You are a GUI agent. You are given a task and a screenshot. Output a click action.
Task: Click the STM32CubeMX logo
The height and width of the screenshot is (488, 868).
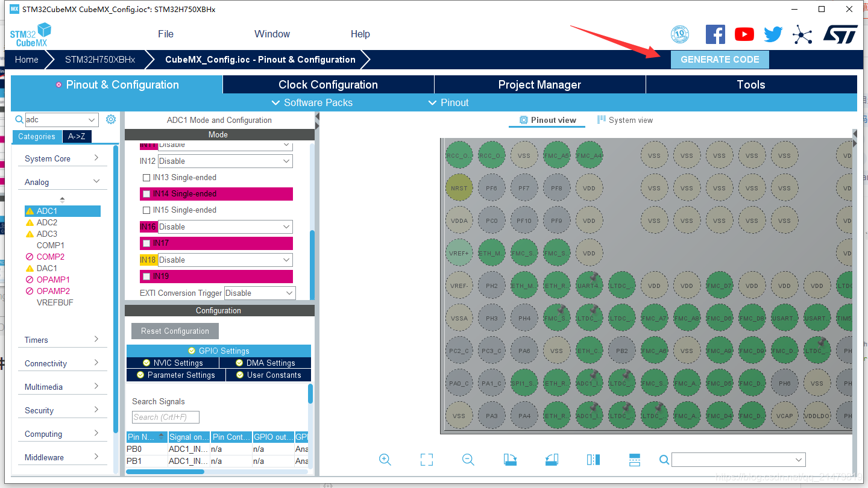click(30, 34)
